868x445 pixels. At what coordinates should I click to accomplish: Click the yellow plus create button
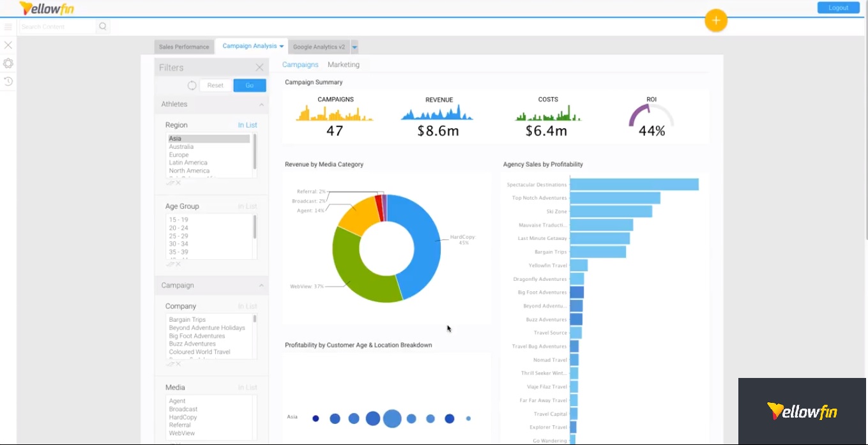[716, 20]
